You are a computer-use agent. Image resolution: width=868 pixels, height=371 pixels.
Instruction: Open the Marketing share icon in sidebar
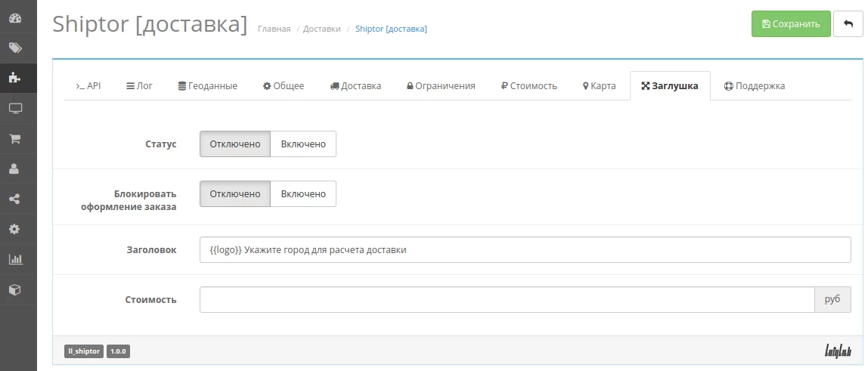pos(15,199)
